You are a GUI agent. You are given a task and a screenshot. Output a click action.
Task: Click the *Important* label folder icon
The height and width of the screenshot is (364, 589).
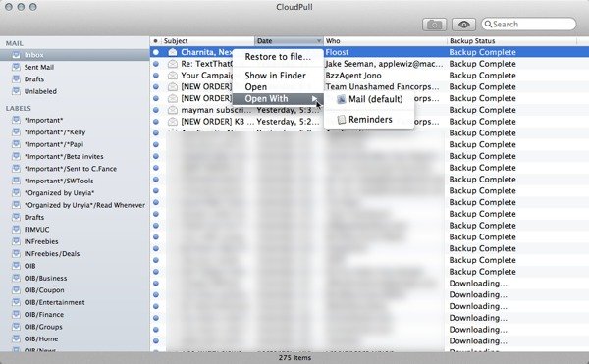[x=16, y=120]
